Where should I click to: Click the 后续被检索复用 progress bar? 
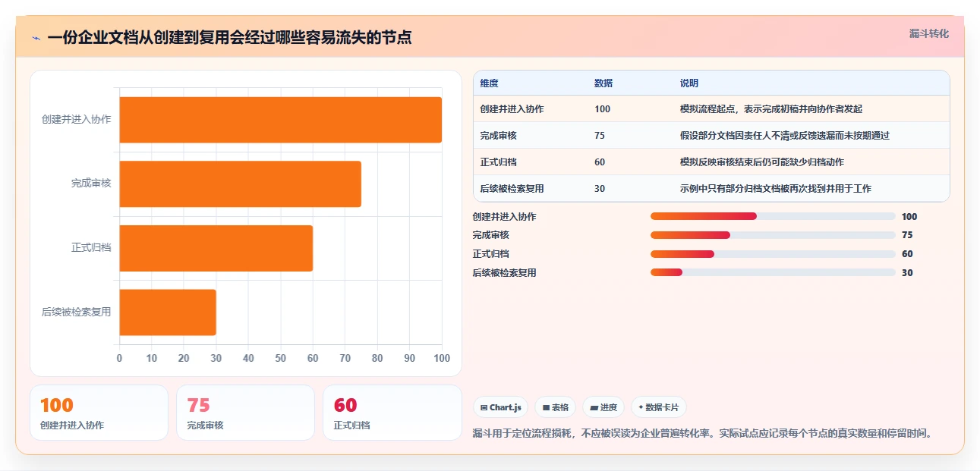tap(773, 272)
